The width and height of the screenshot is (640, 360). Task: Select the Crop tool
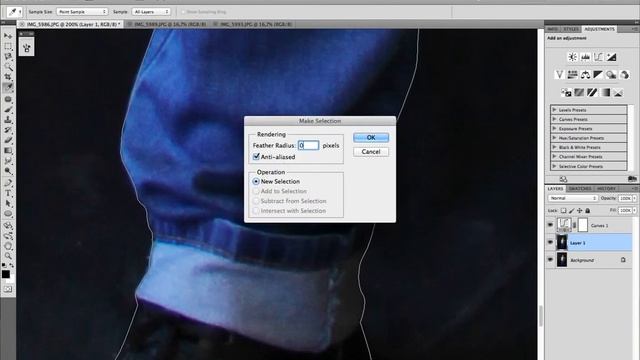[x=8, y=77]
